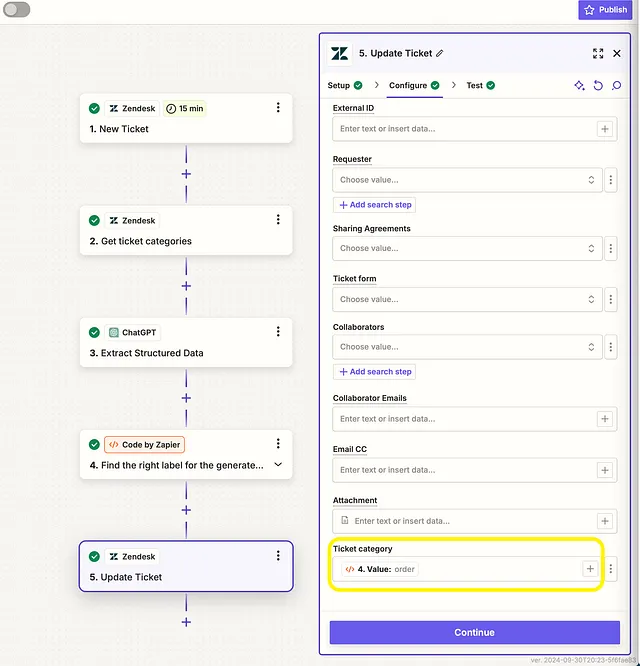Add search step under Collaborators
Viewport: 640px width, 666px height.
coord(374,372)
